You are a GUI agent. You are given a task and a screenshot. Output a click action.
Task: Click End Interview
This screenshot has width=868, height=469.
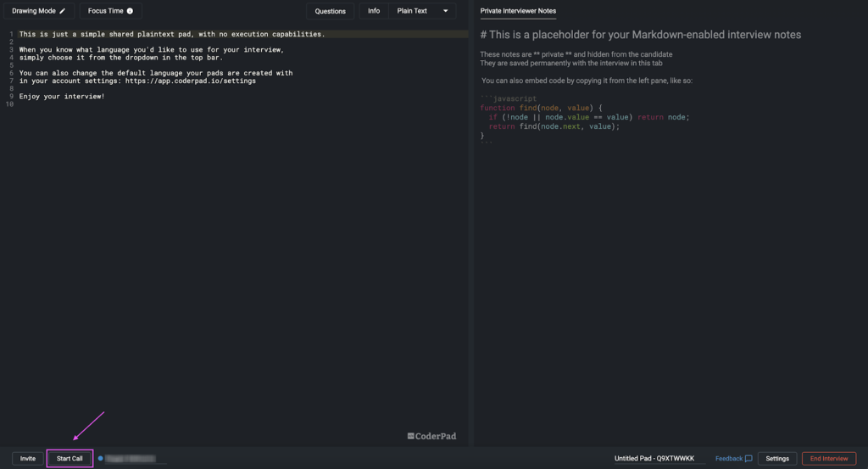829,459
